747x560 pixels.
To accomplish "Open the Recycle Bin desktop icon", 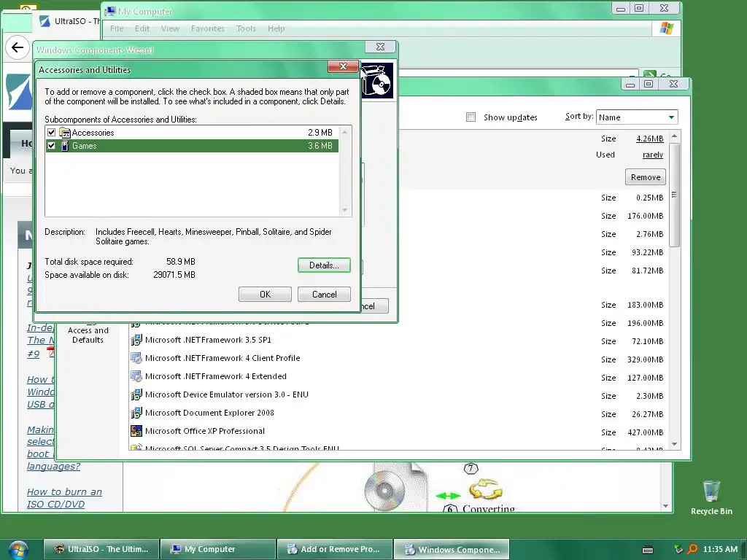I will coord(711,497).
